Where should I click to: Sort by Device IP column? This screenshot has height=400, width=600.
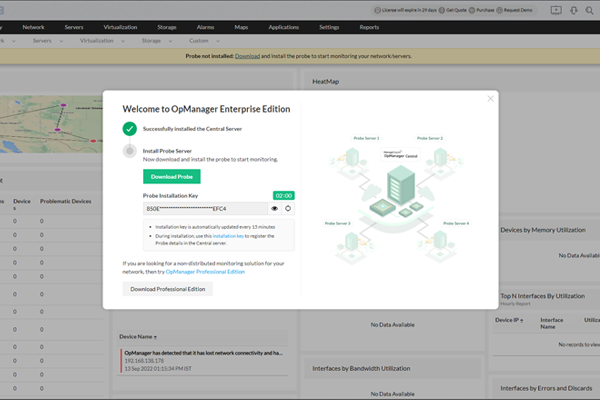pos(509,320)
